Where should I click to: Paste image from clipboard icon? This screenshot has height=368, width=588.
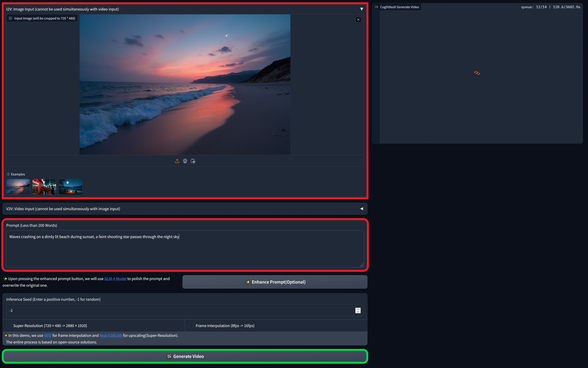tap(193, 161)
